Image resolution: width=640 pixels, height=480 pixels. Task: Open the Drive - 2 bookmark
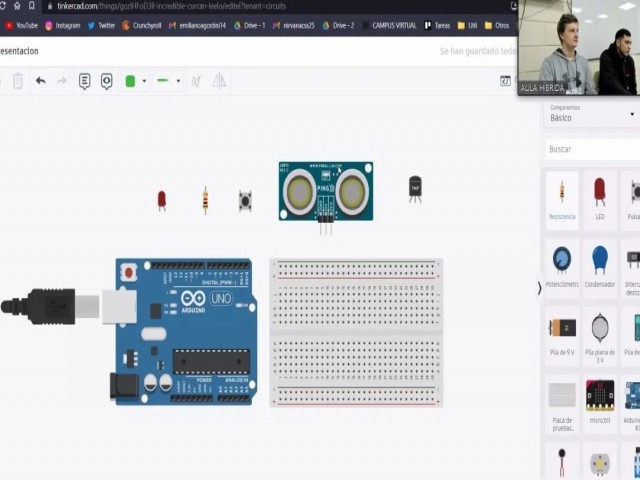coord(338,25)
